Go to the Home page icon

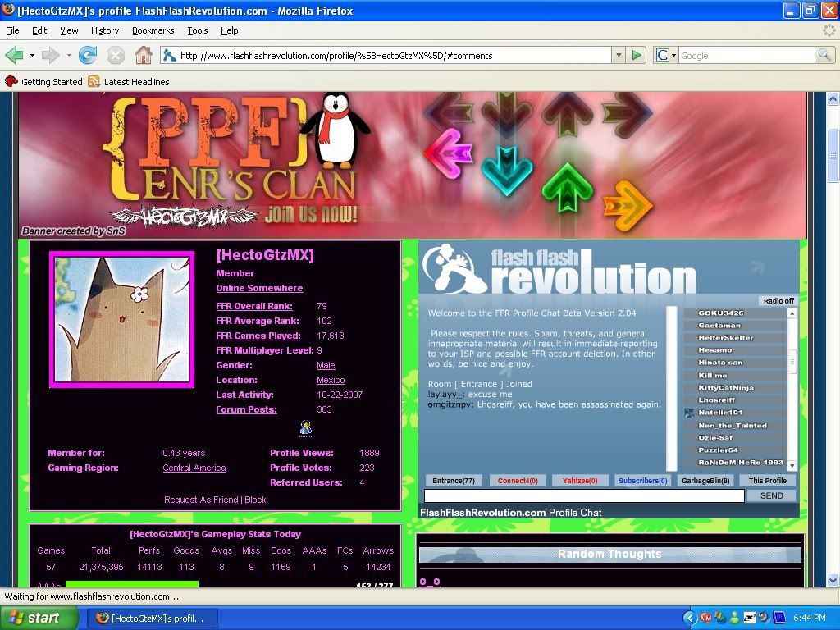tap(144, 56)
